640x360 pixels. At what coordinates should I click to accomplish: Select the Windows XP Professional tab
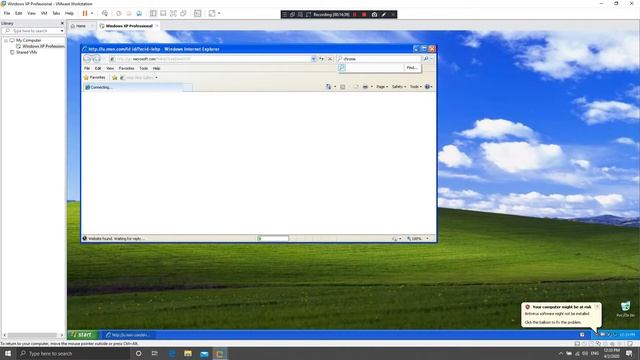[129, 26]
